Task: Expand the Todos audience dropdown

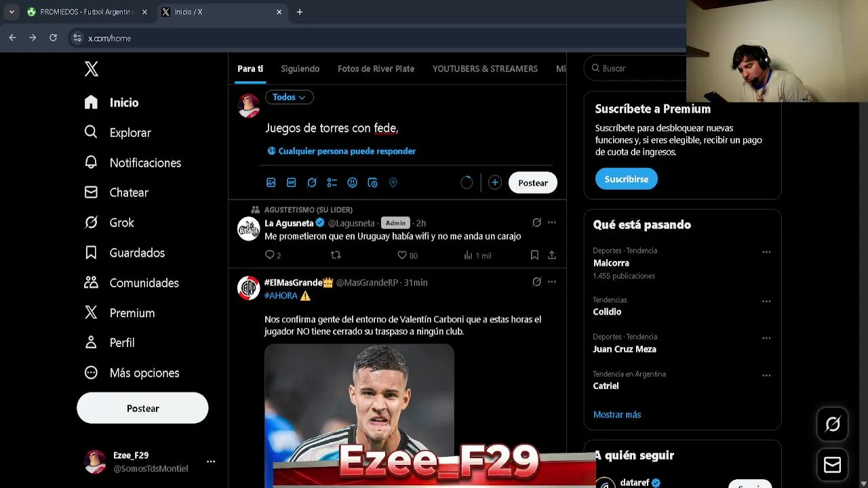Action: pos(289,97)
